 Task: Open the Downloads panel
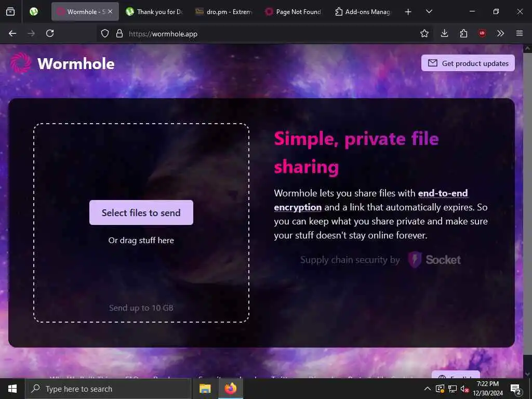pos(445,34)
